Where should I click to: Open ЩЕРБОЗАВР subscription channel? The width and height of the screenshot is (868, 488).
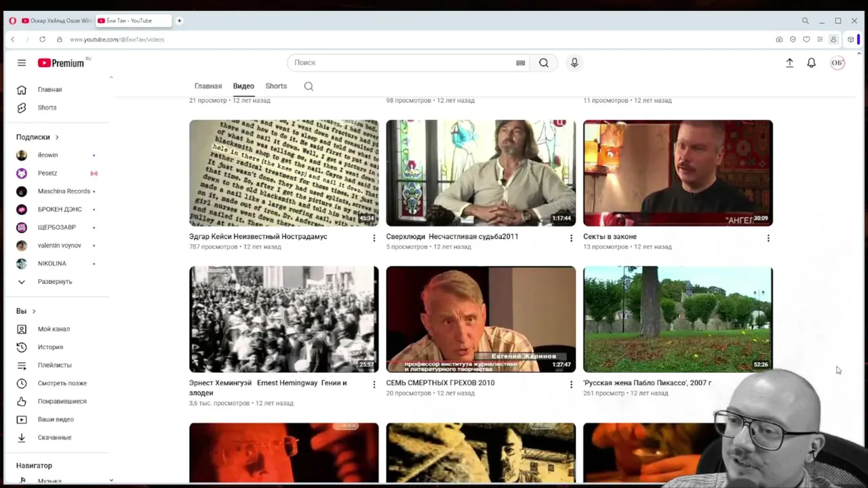click(58, 227)
